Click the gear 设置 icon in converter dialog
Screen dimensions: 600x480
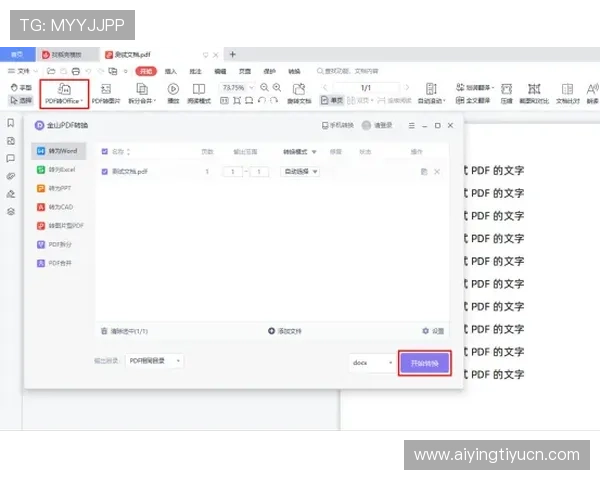[425, 331]
